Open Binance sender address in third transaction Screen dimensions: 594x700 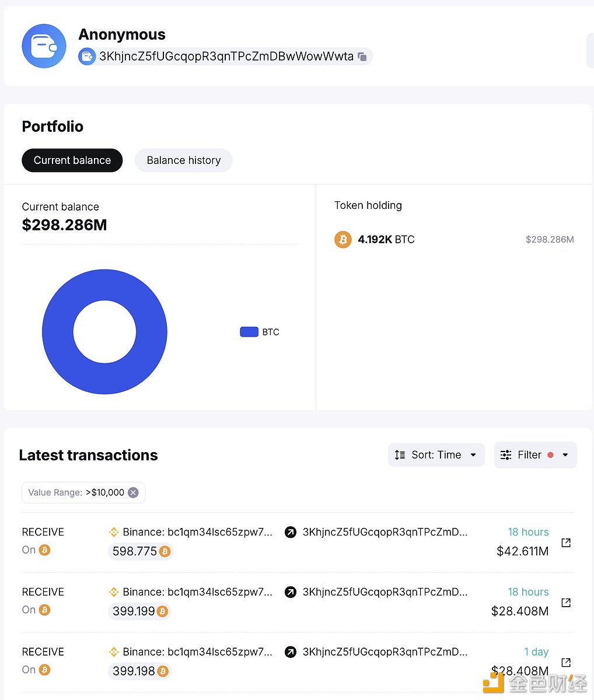197,652
